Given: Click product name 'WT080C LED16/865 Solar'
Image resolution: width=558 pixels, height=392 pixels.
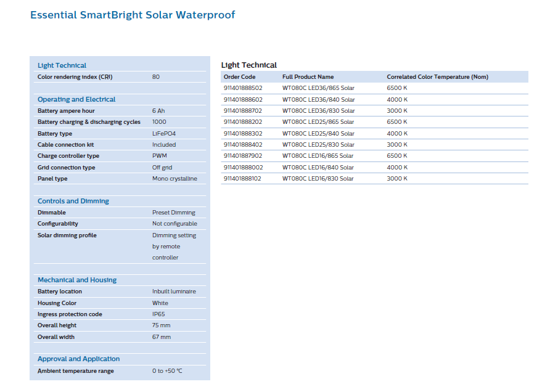Looking at the screenshot, I should [318, 155].
